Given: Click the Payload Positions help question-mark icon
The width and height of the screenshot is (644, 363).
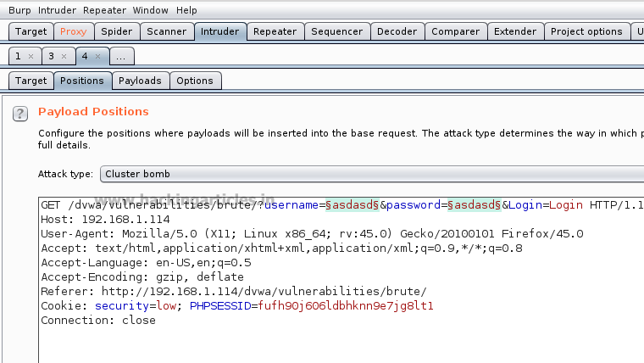Looking at the screenshot, I should pos(20,114).
